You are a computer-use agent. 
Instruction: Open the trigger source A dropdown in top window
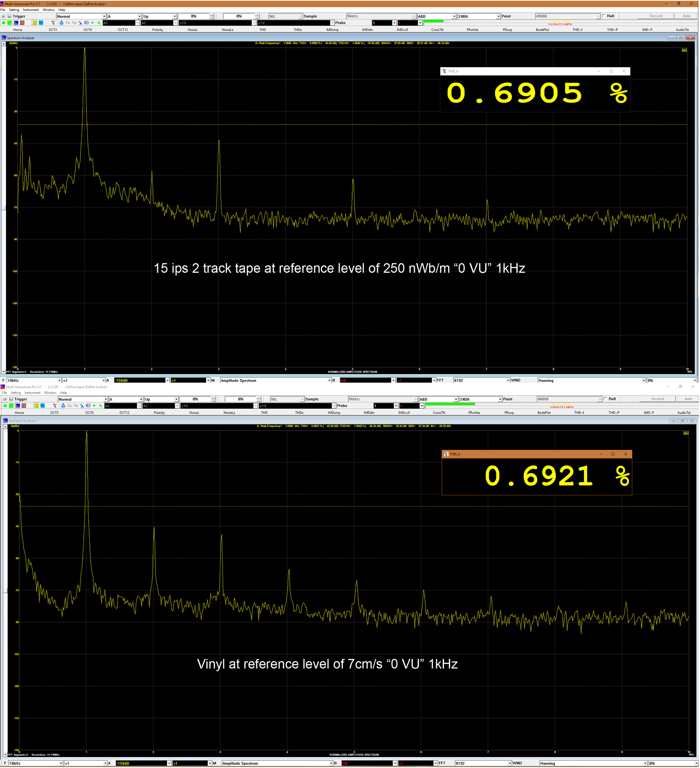pyautogui.click(x=124, y=16)
